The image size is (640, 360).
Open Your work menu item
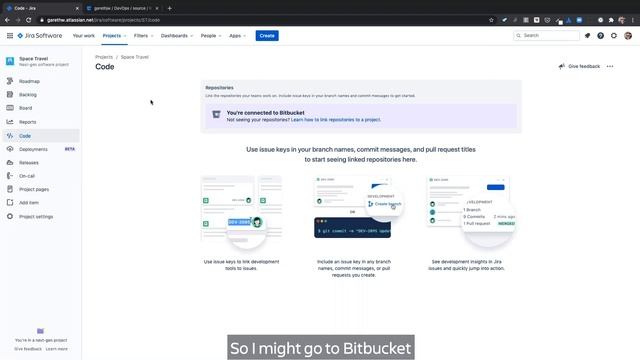pos(84,36)
